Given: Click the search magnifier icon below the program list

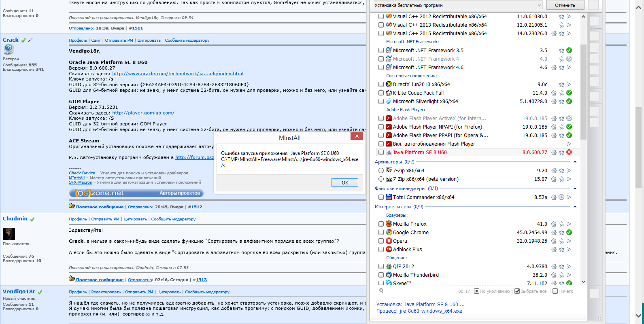Looking at the screenshot, I should 381,291.
